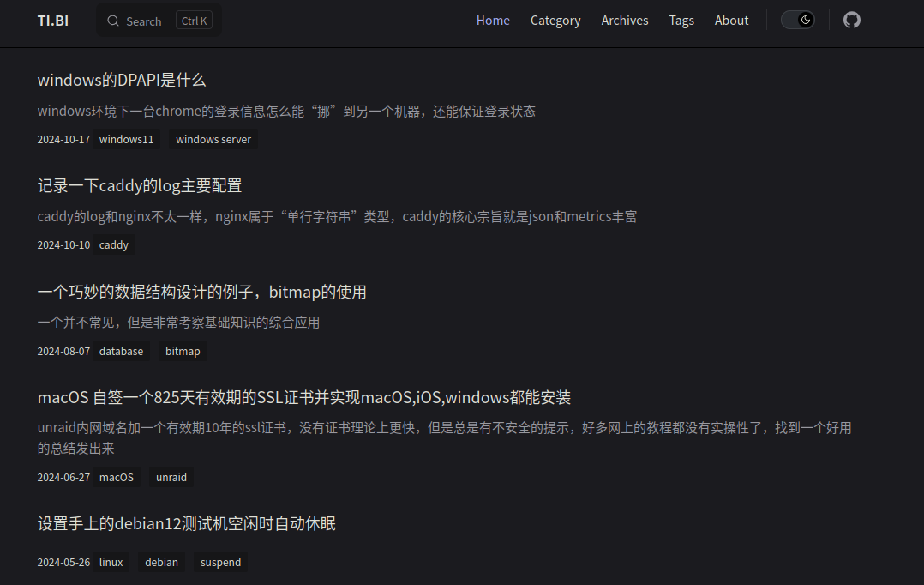Open the macOS 自签 SSL证书 post
This screenshot has width=924, height=585.
304,397
